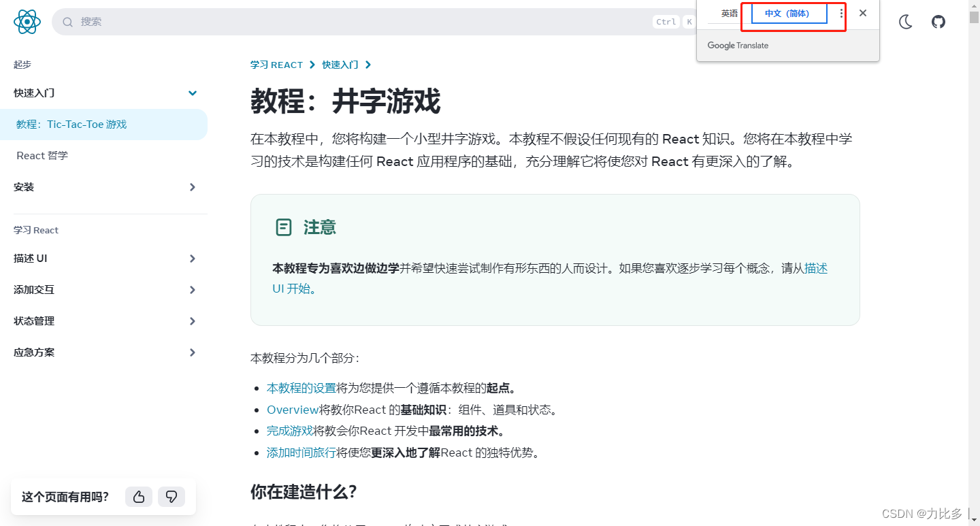This screenshot has height=526, width=980.
Task: Click the page vertical scrollbar thumb
Action: [x=974, y=17]
